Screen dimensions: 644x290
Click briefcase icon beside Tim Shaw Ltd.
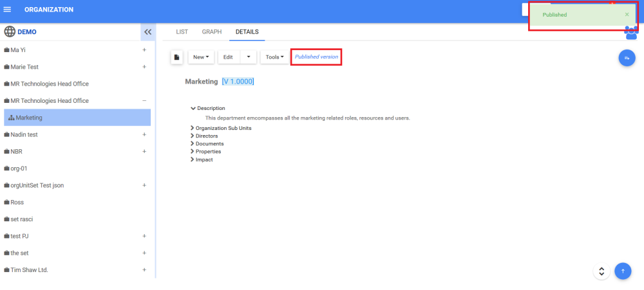click(6, 270)
